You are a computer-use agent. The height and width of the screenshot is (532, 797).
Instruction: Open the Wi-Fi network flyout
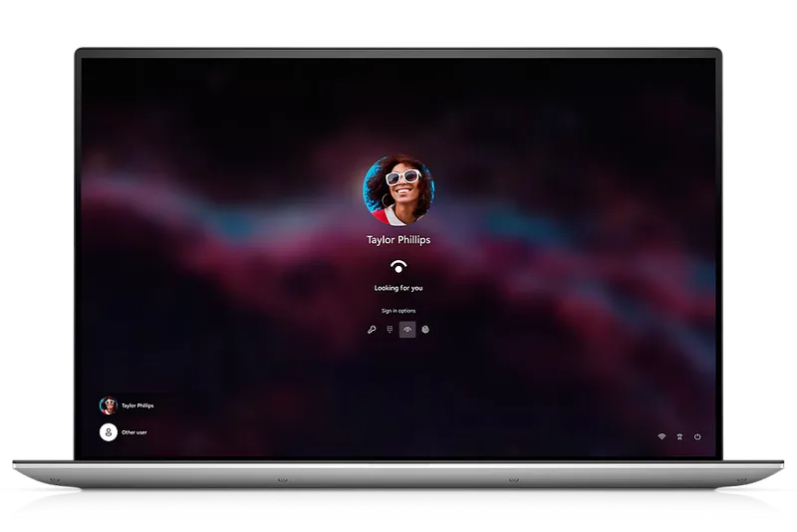pos(661,436)
